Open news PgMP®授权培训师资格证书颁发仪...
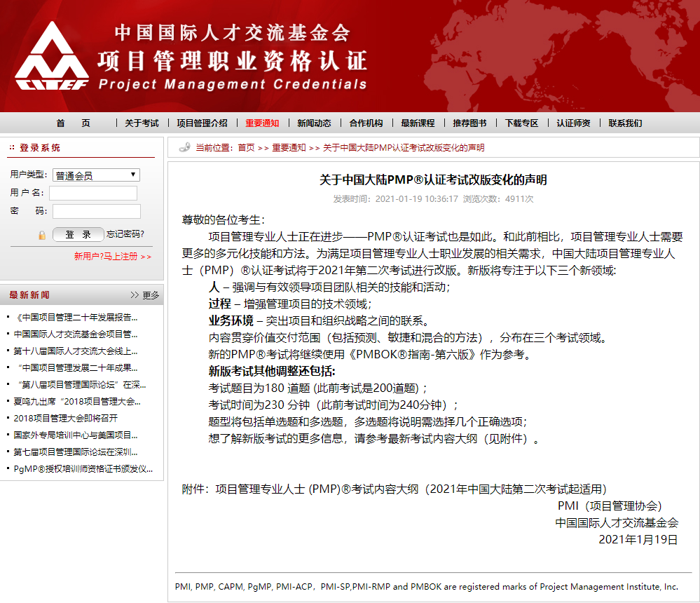 [83, 469]
